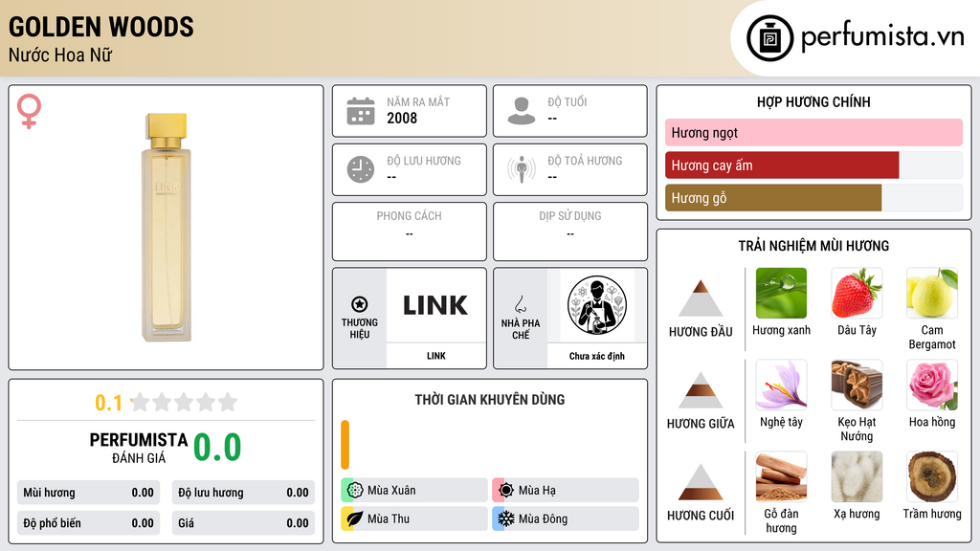Image resolution: width=980 pixels, height=551 pixels.
Task: Click the Mùi hương 0.00 score row
Action: click(x=88, y=493)
